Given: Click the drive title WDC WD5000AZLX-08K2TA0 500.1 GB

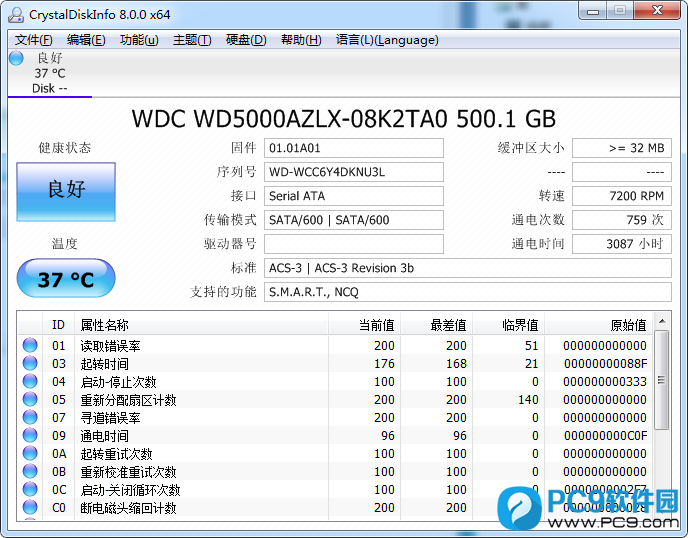Looking at the screenshot, I should coord(344,118).
